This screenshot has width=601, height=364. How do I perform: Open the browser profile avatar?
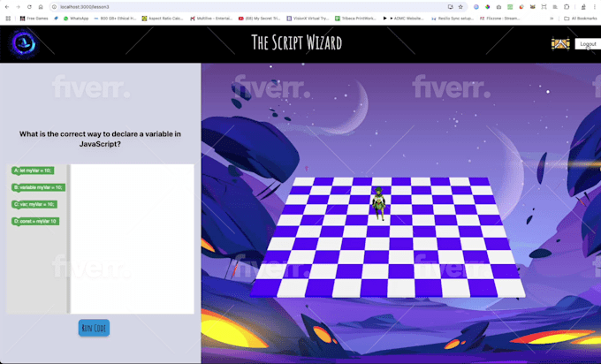[x=583, y=7]
